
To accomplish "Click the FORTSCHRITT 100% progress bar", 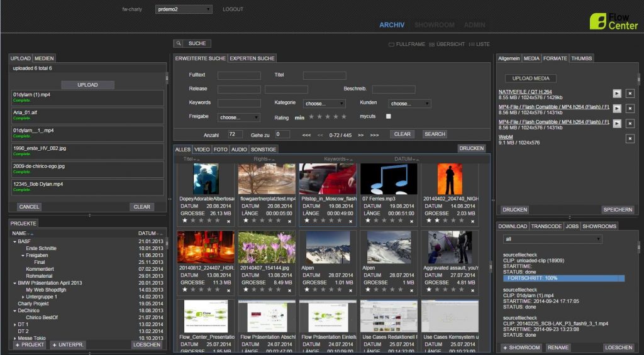I will pyautogui.click(x=564, y=278).
